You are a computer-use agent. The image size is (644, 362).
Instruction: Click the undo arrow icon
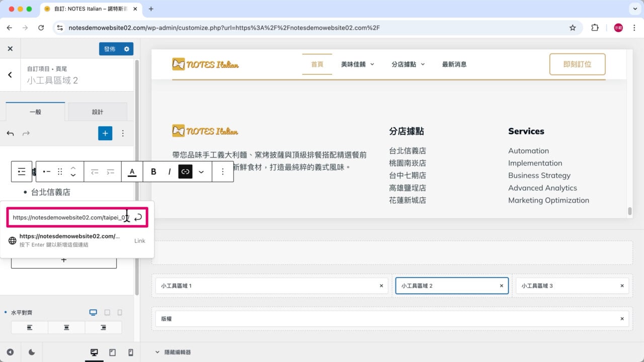click(x=10, y=133)
